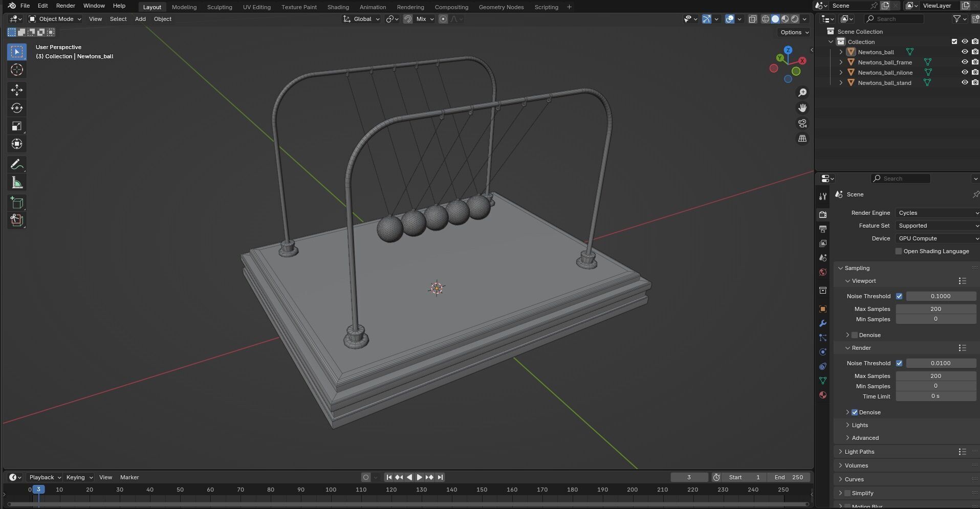Screen dimensions: 980x509
Task: Uncheck the Collection exclude checkbox
Action: click(954, 41)
